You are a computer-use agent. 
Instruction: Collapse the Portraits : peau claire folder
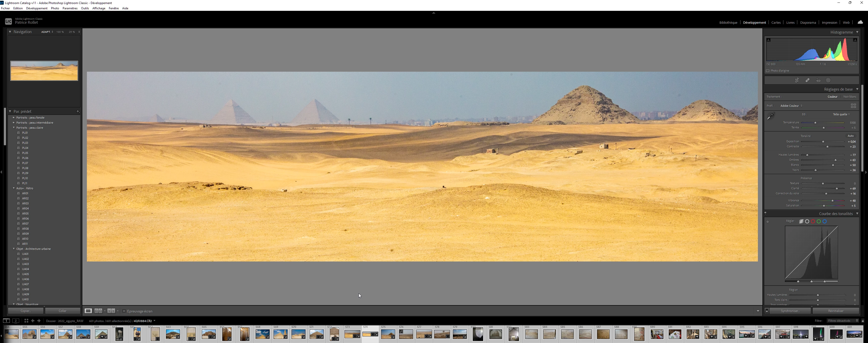pyautogui.click(x=14, y=127)
